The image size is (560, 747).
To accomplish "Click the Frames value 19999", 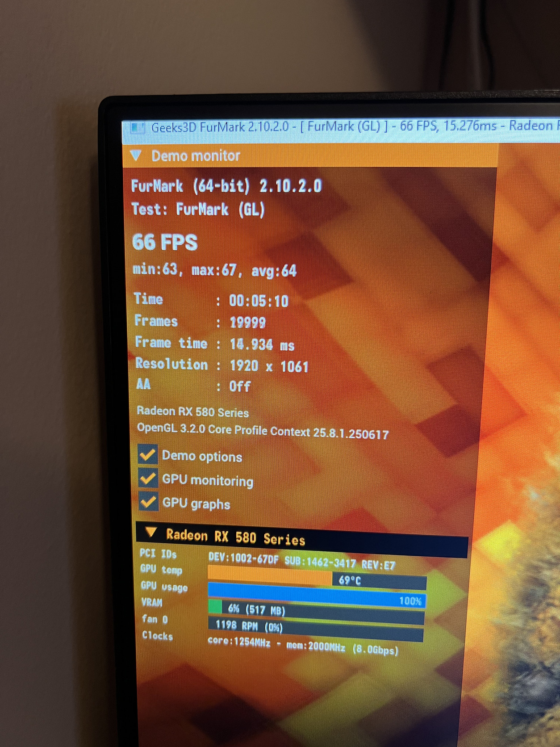I will pyautogui.click(x=248, y=322).
